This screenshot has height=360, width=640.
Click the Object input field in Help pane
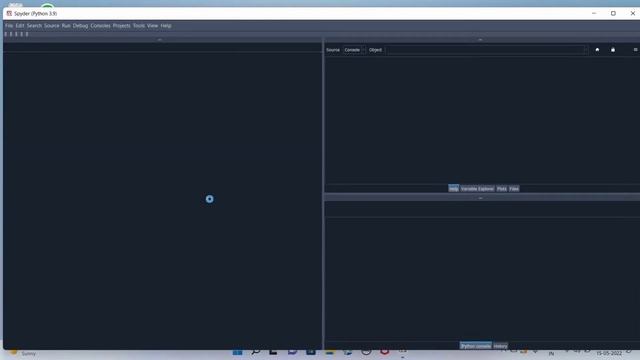[487, 50]
